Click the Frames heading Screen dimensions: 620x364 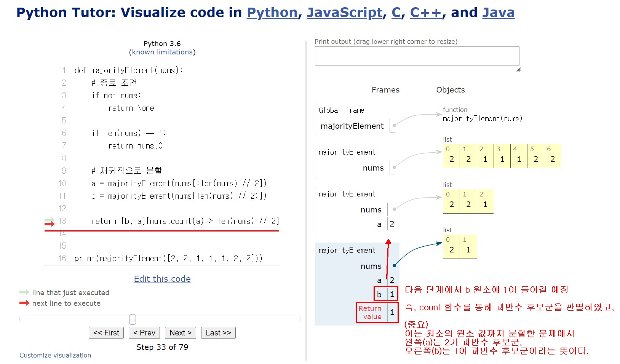point(385,90)
